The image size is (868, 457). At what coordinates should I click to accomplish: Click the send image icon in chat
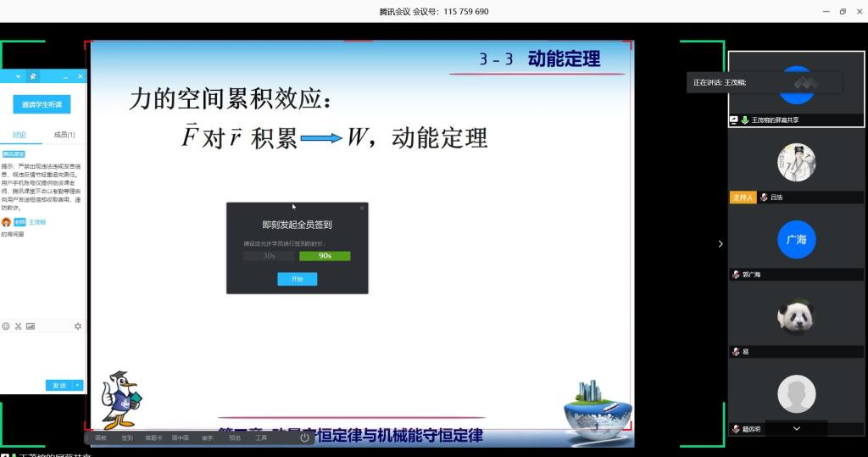(x=31, y=326)
